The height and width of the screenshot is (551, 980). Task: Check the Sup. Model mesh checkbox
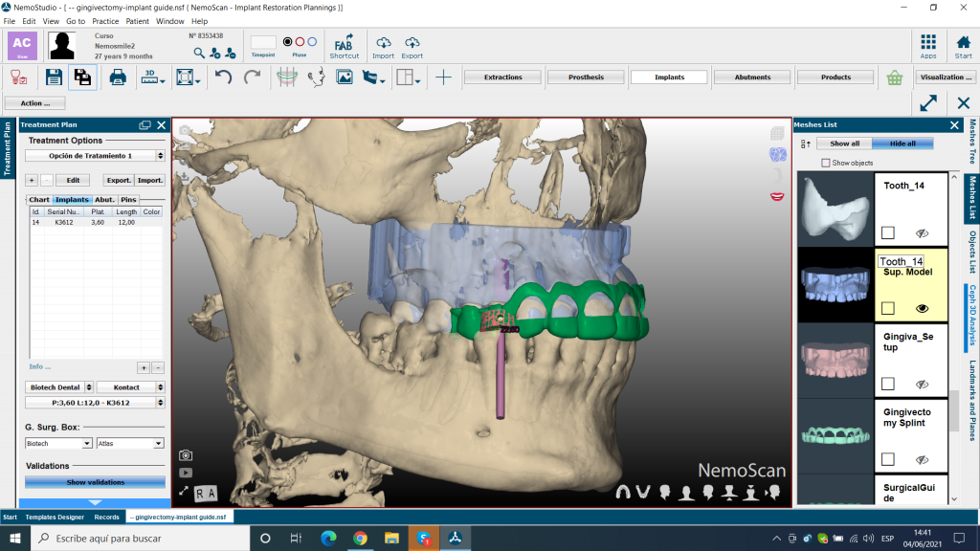tap(887, 309)
